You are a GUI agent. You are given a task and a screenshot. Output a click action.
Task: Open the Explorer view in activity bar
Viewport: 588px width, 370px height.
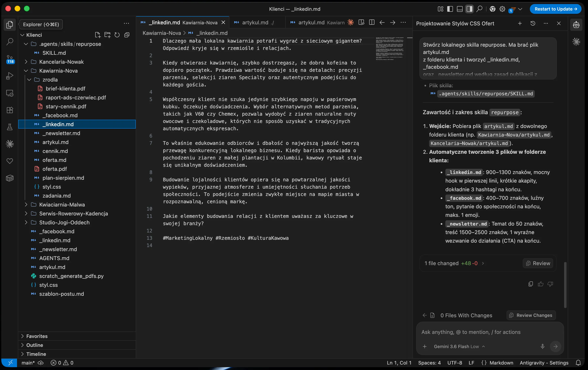pos(10,24)
